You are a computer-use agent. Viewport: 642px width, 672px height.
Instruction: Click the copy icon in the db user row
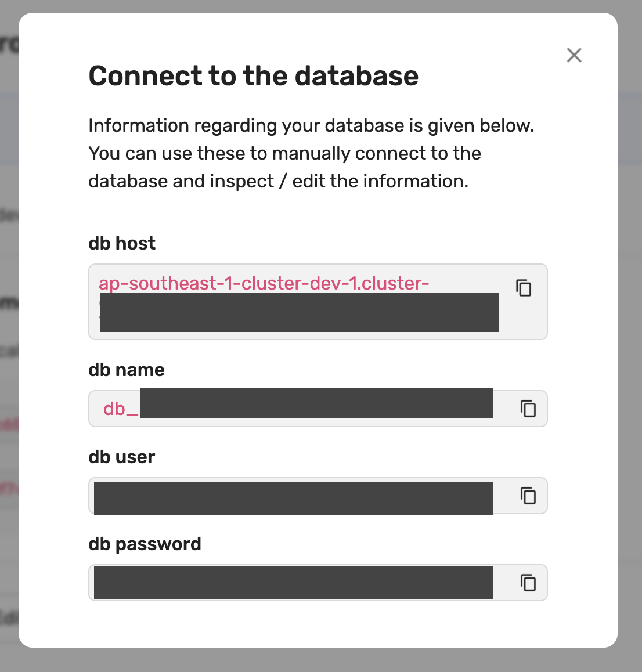pyautogui.click(x=528, y=496)
